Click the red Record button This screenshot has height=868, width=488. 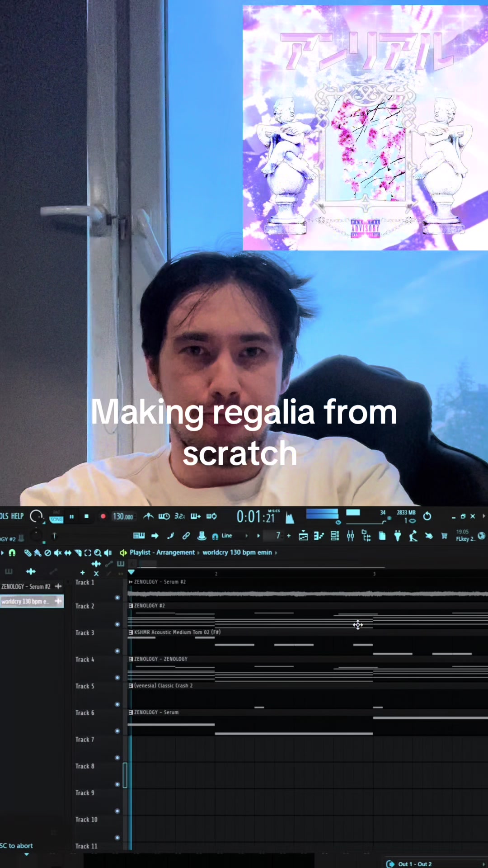pos(103,516)
